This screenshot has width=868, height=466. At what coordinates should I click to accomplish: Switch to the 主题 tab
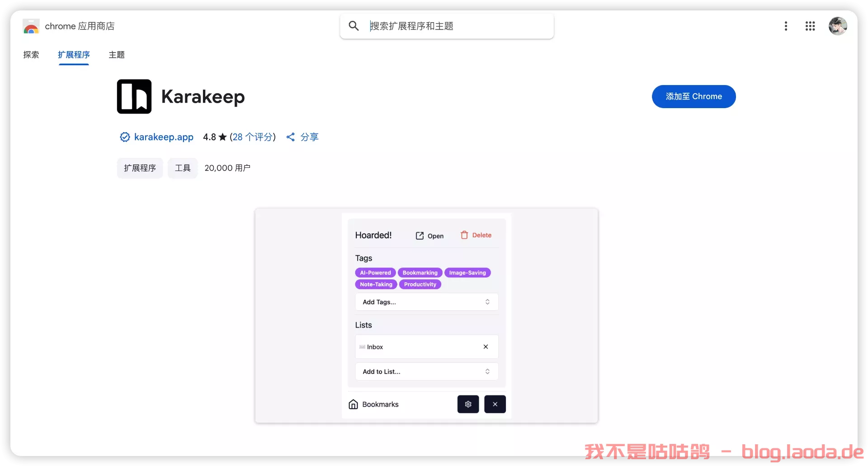coord(117,55)
